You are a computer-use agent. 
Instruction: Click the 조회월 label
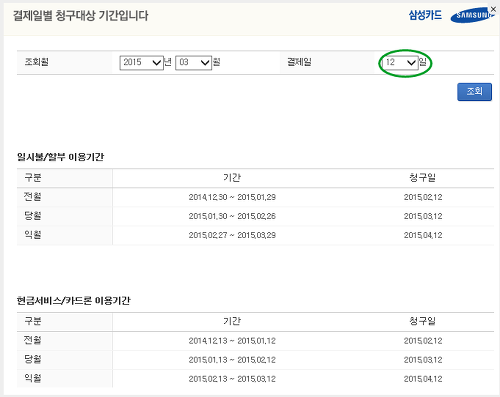point(37,62)
